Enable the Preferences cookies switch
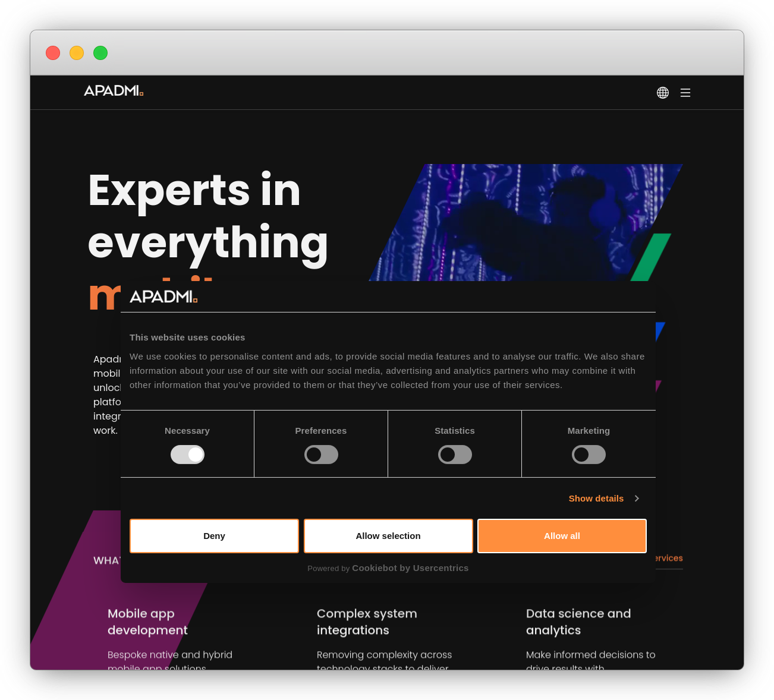The width and height of the screenshot is (774, 700). click(321, 455)
